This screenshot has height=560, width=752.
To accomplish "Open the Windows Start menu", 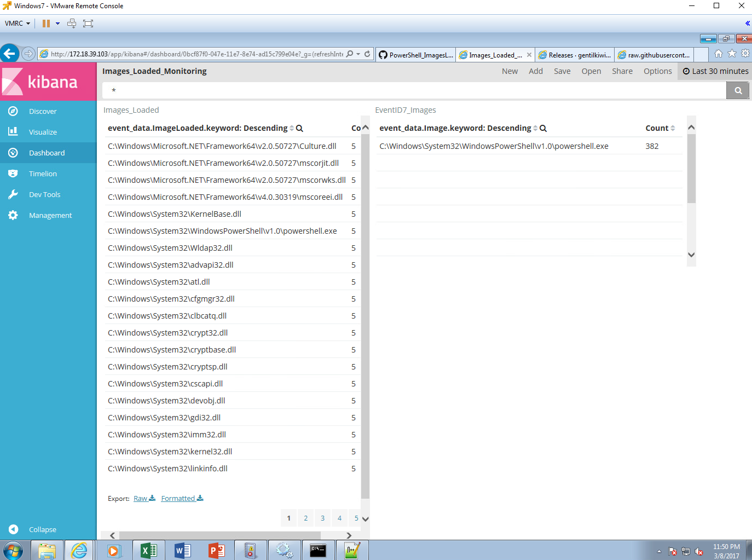I will coord(13,550).
